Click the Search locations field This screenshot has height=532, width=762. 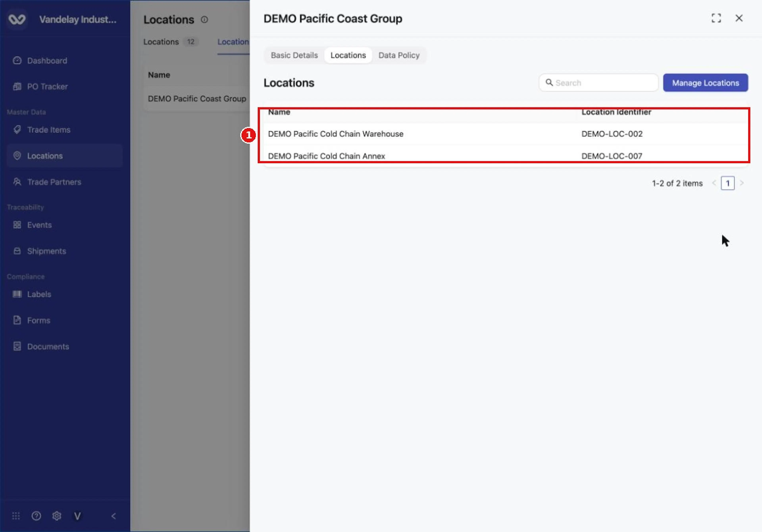tap(598, 83)
